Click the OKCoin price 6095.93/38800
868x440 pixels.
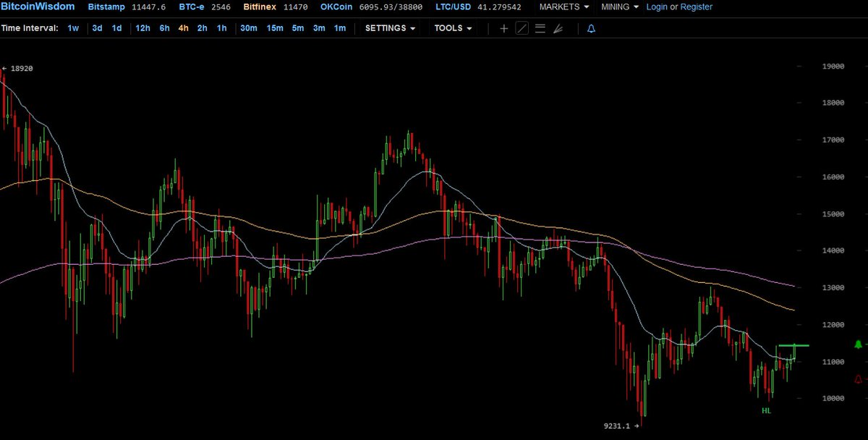[391, 7]
